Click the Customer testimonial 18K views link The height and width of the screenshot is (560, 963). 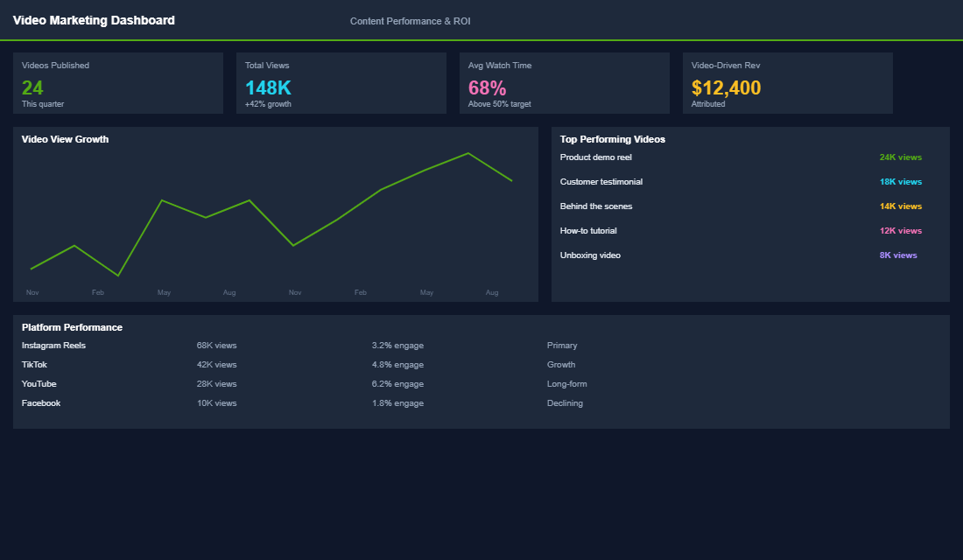coord(900,181)
